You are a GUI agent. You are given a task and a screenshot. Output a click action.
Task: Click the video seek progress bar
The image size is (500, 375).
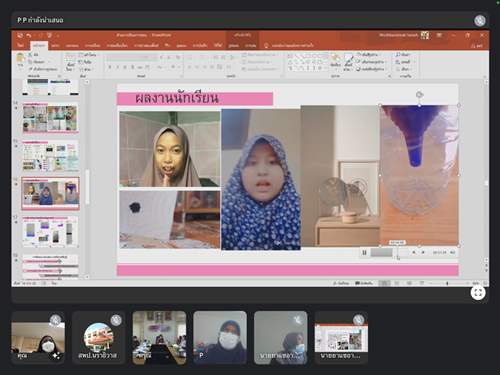389,253
